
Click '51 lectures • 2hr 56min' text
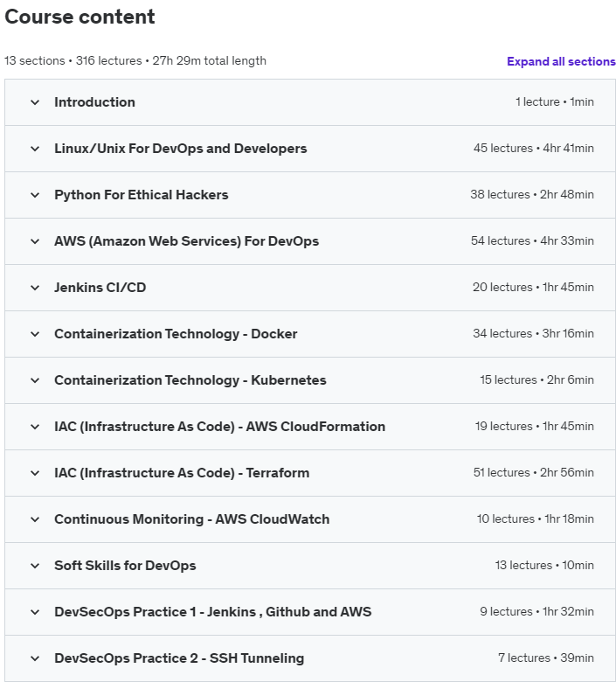533,472
